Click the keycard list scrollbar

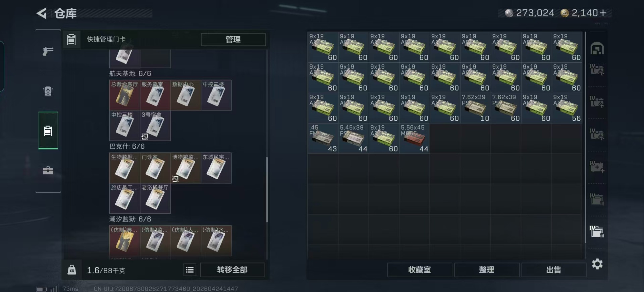[x=267, y=190]
